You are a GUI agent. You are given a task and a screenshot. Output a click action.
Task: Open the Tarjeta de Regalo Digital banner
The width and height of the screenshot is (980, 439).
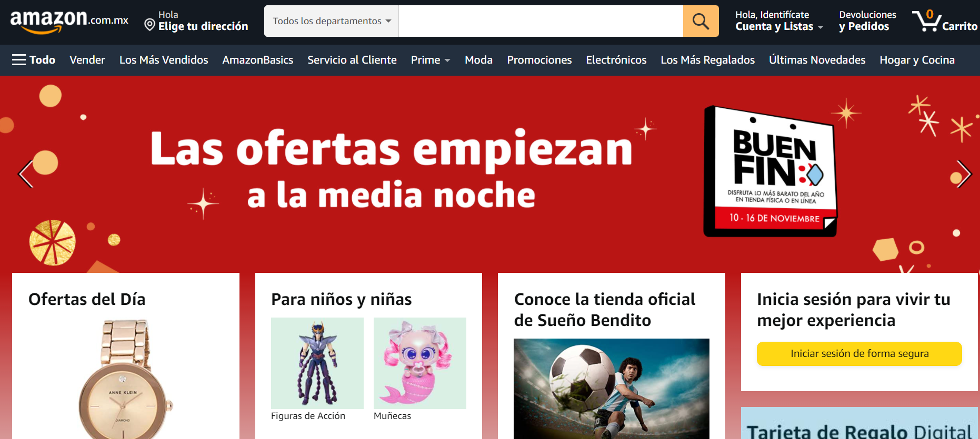tap(859, 423)
